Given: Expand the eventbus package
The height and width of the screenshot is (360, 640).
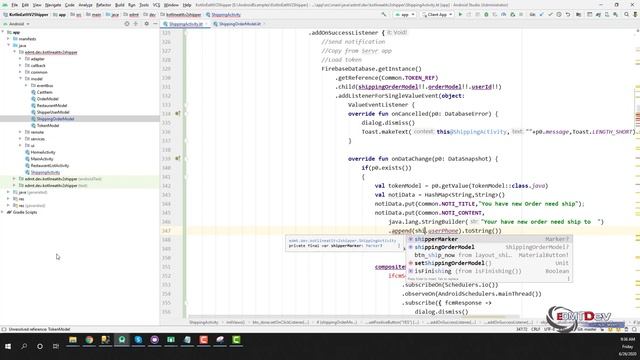Looking at the screenshot, I should 27,85.
